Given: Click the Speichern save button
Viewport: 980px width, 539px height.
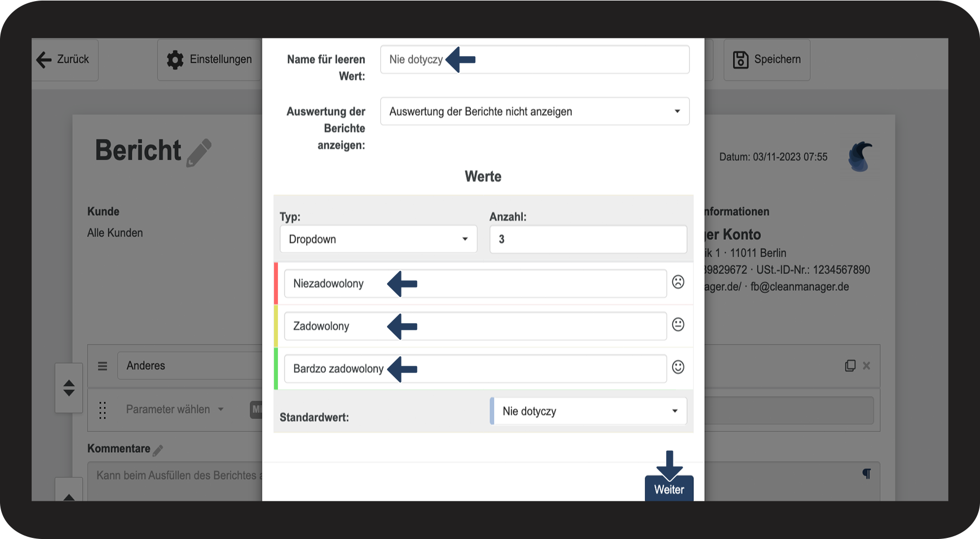Looking at the screenshot, I should [x=766, y=59].
